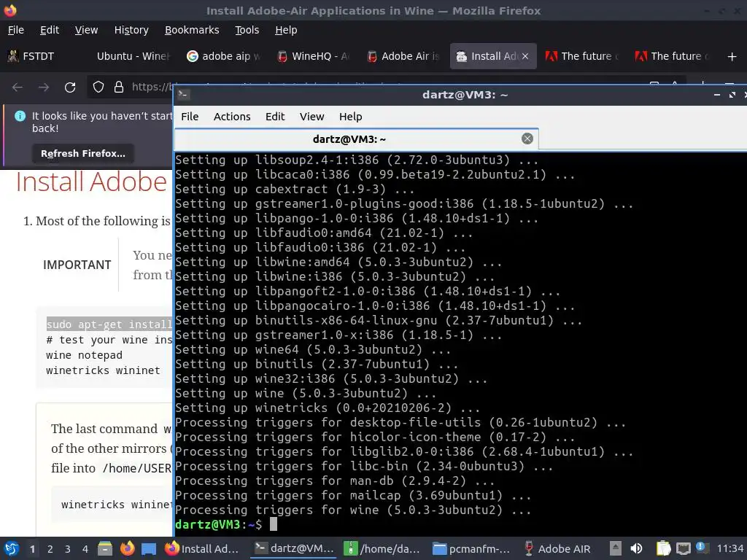Switch to workspace 2 in pager
The image size is (747, 560).
(x=50, y=549)
